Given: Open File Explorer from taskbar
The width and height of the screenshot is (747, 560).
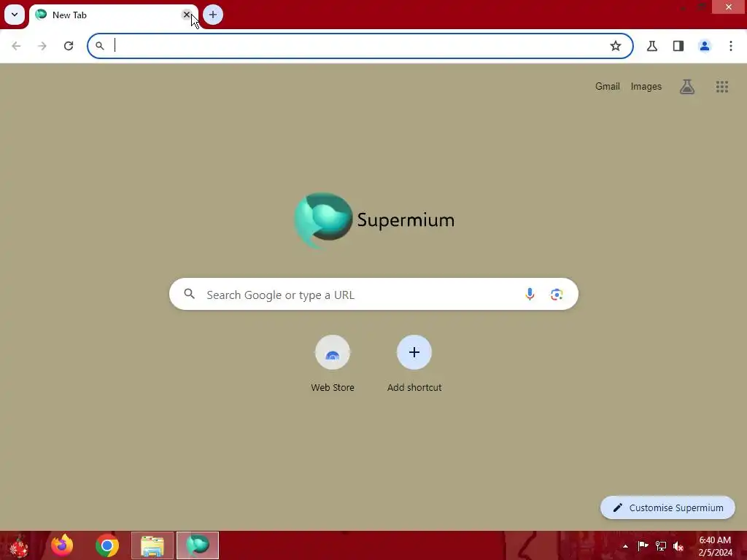Looking at the screenshot, I should [x=152, y=545].
